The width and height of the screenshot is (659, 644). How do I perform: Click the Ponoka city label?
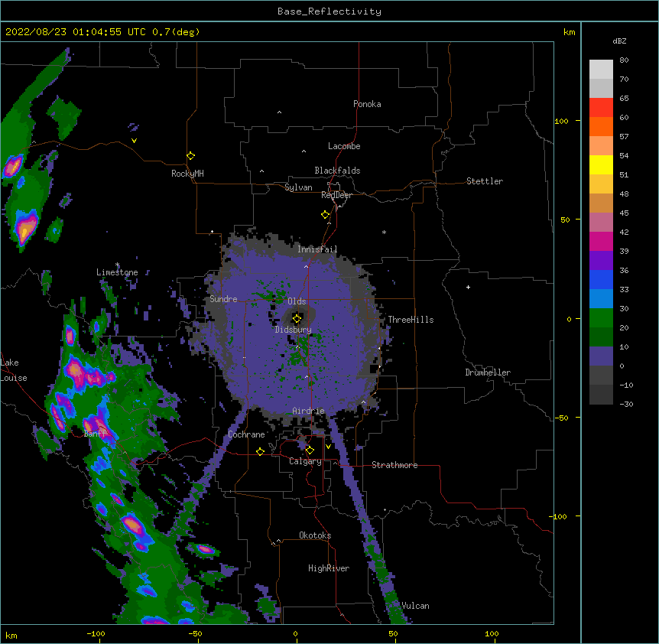click(x=367, y=104)
